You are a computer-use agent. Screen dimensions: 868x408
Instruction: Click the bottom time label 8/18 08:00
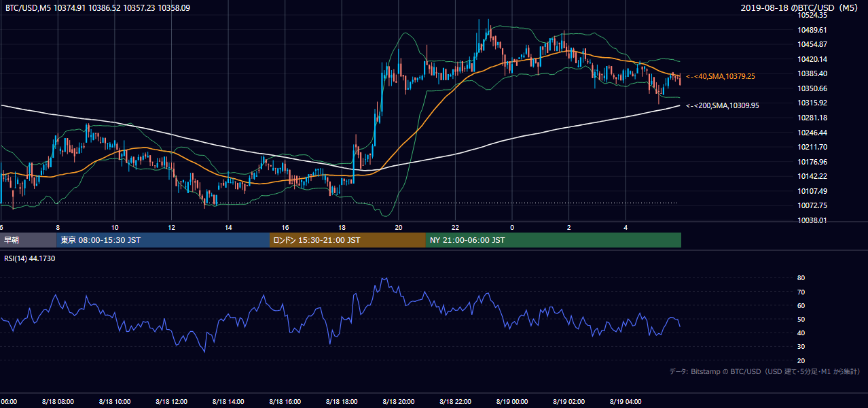[56, 402]
